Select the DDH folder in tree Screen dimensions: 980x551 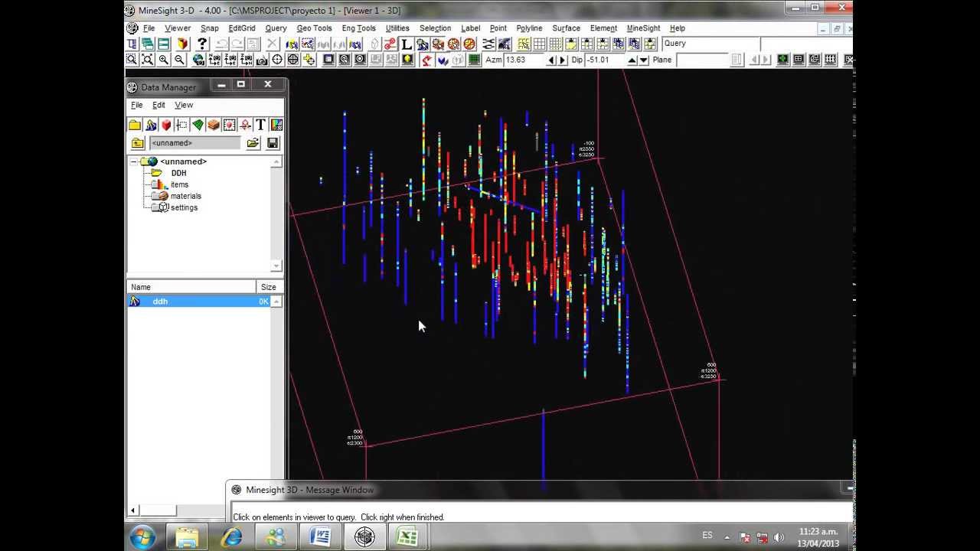(x=178, y=173)
